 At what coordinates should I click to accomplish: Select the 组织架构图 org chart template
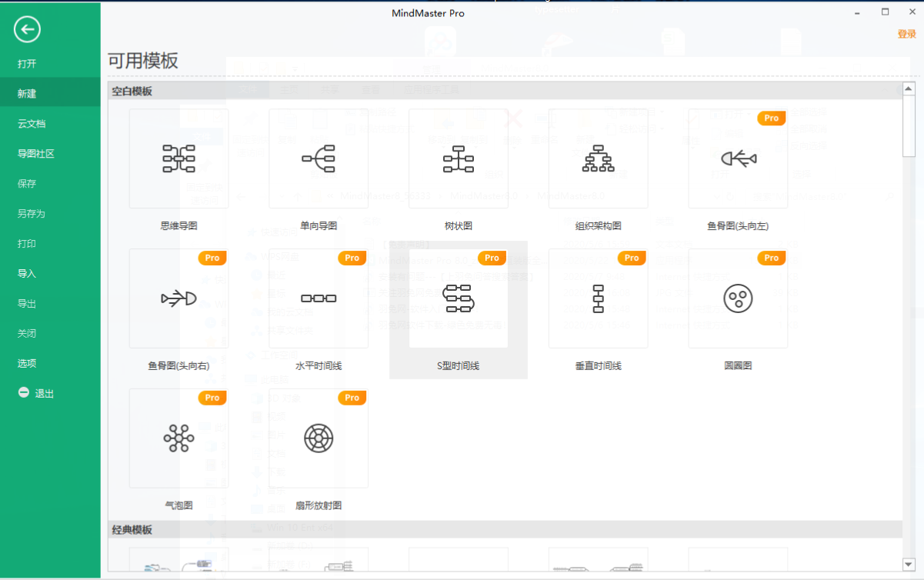(598, 158)
